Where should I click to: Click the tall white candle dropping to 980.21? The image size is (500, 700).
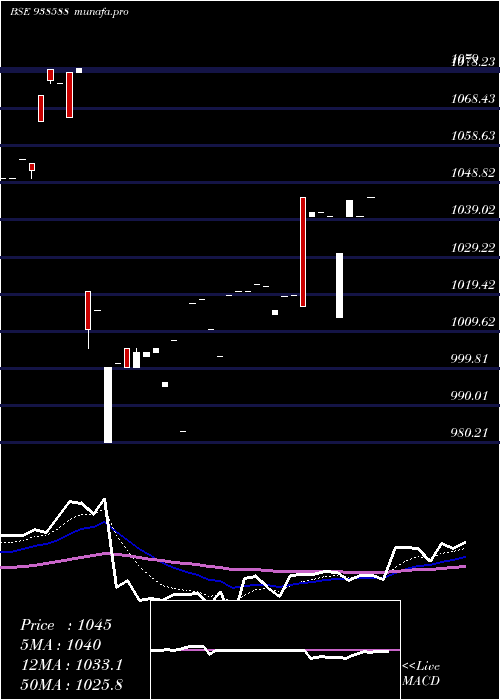108,405
